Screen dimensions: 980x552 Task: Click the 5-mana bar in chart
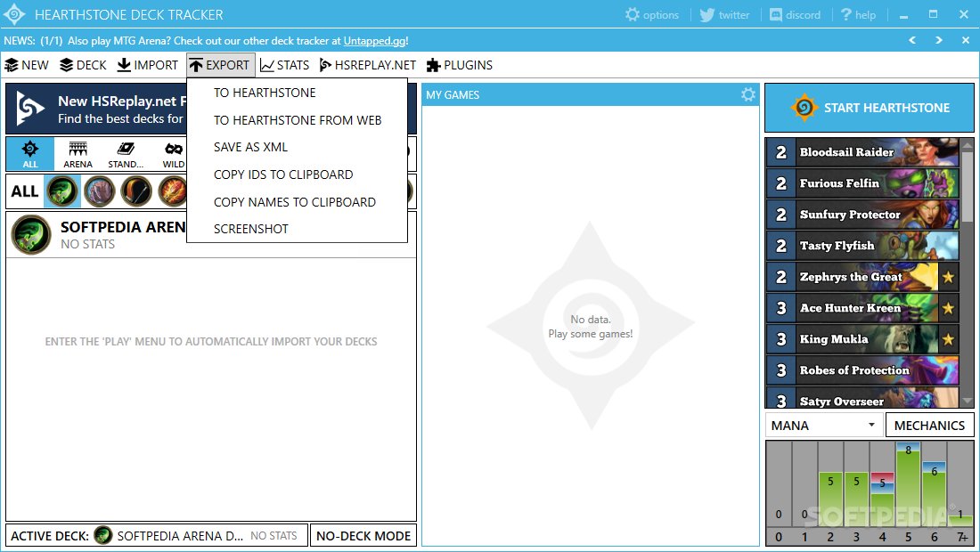point(908,485)
